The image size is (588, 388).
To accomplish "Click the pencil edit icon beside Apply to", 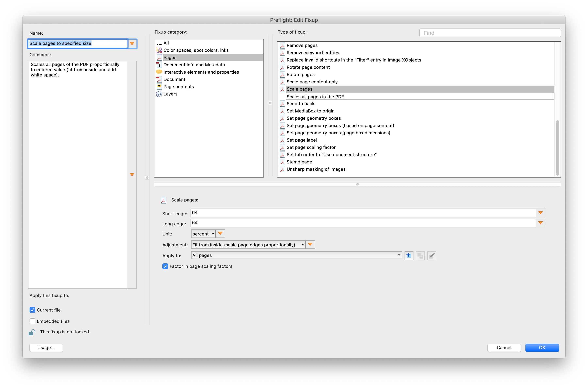I will coord(431,255).
